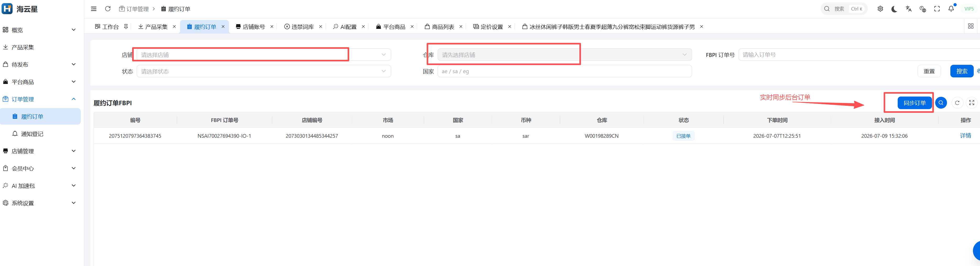
Task: Click the 同步订单 button
Action: (914, 103)
